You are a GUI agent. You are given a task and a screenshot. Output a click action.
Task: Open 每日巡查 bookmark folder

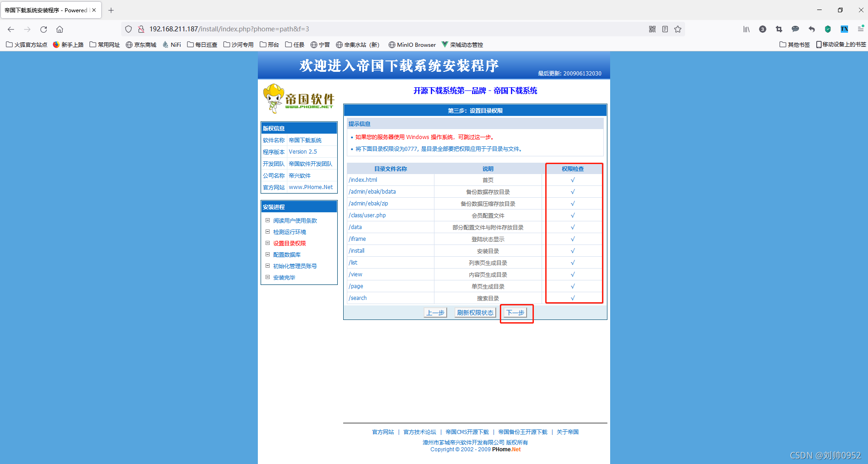(202, 45)
